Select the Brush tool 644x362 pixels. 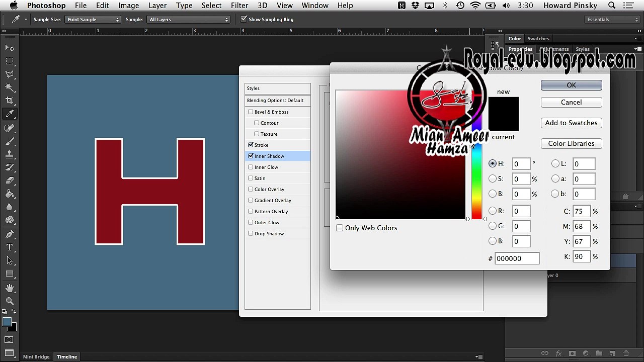(10, 141)
